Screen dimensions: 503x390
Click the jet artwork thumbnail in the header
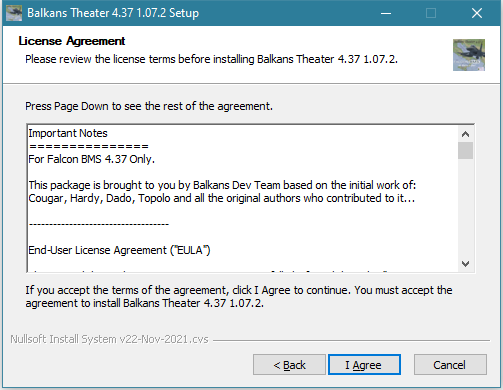coord(469,55)
